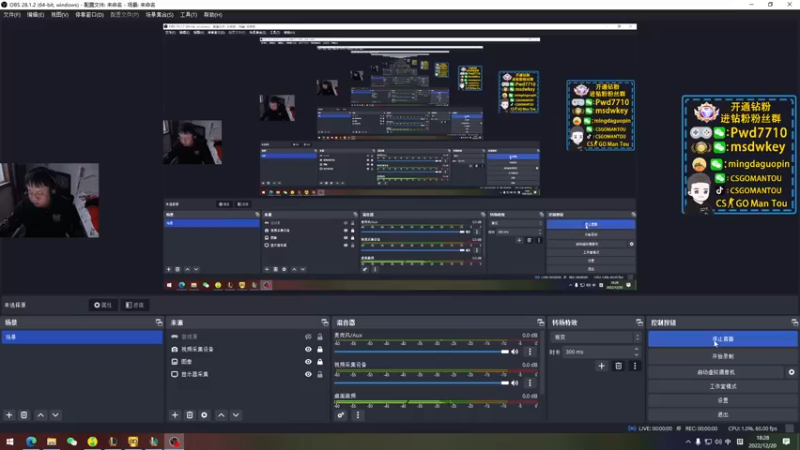
Task: Open Microsoft Edge from the taskbar
Action: (31, 441)
